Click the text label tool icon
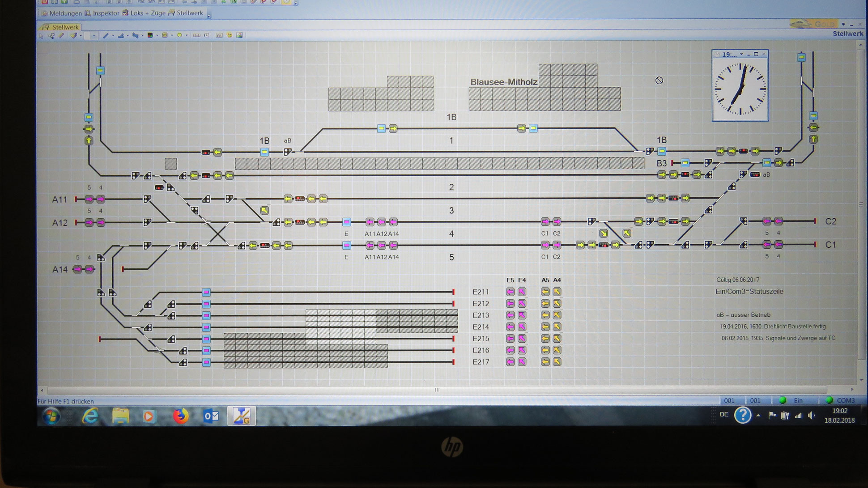 click(219, 35)
